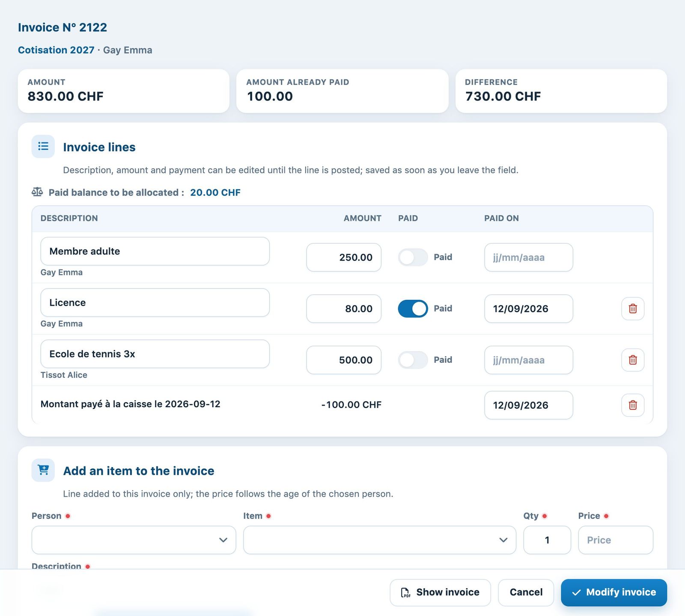
Task: Click the Add an item to the invoice heading
Action: click(x=139, y=471)
